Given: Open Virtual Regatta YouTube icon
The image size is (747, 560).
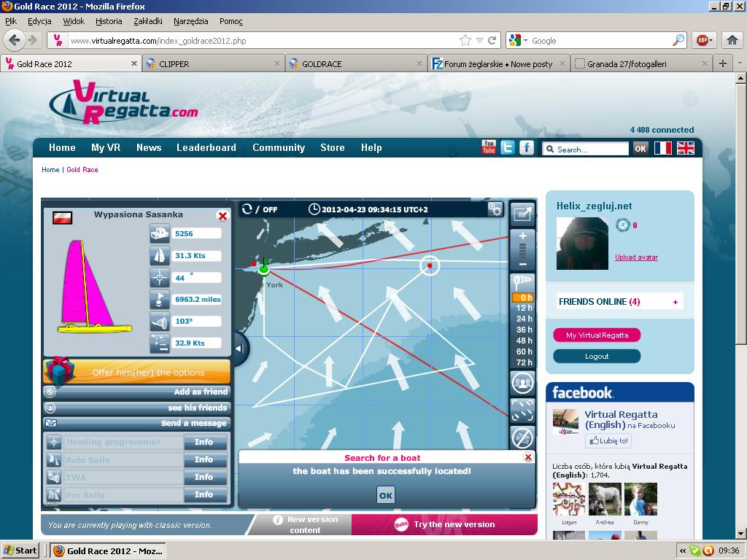Looking at the screenshot, I should tap(489, 147).
